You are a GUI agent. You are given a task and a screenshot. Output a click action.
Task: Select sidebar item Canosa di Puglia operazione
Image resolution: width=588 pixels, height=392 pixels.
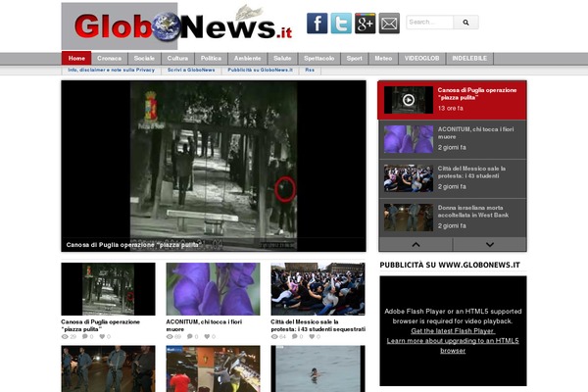[x=453, y=100]
